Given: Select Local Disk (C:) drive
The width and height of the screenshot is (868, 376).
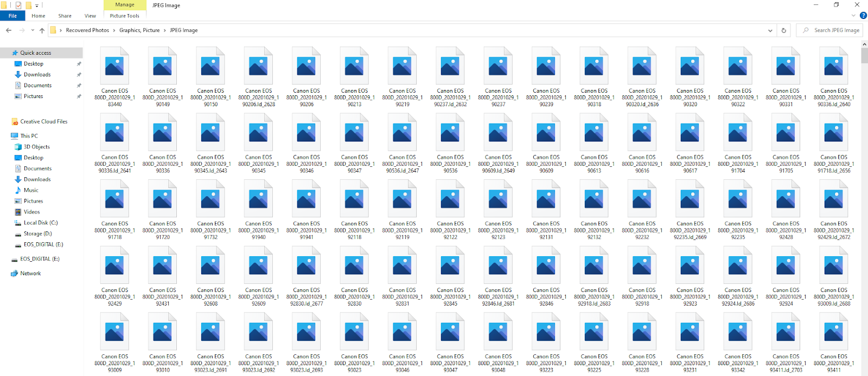Looking at the screenshot, I should click(x=41, y=223).
